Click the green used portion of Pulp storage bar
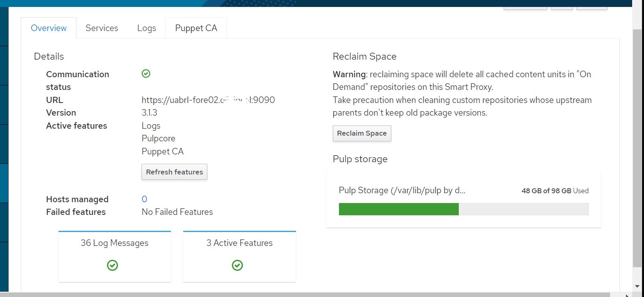This screenshot has height=297, width=644. [399, 209]
